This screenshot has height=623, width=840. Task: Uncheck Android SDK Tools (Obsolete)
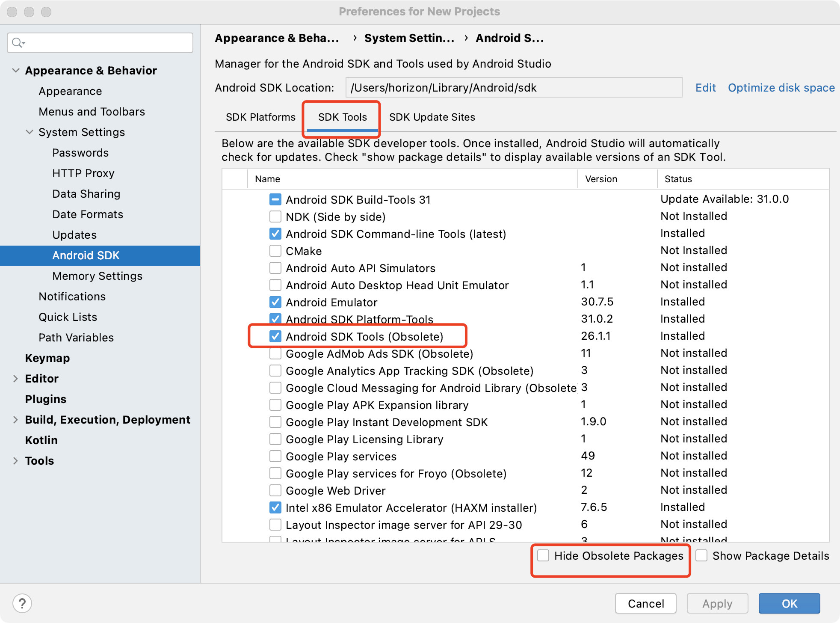[275, 336]
